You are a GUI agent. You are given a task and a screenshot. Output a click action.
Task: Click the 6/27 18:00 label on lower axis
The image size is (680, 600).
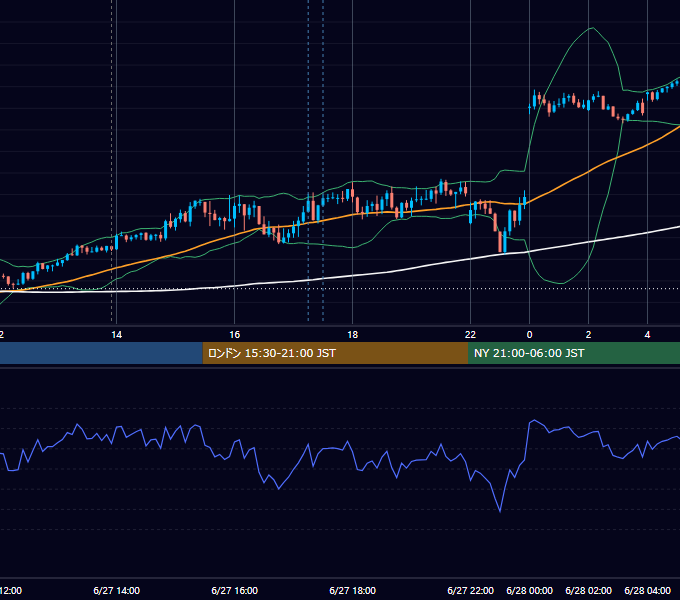pyautogui.click(x=353, y=590)
